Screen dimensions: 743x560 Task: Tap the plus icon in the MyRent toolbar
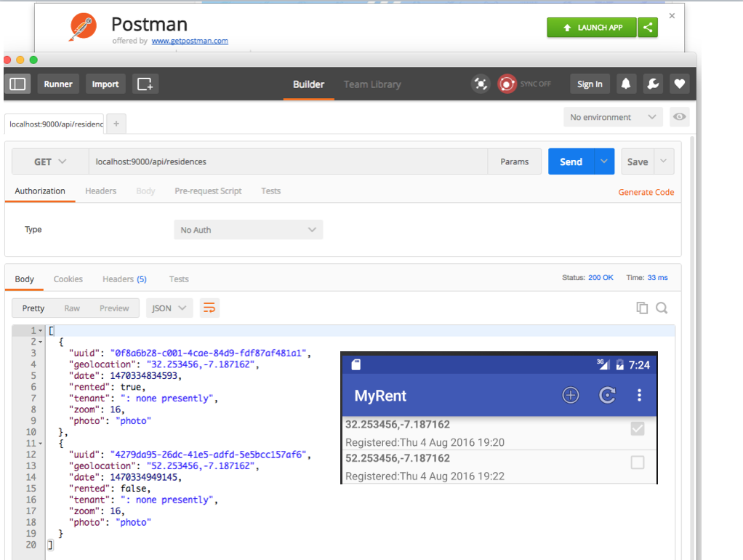[570, 395]
